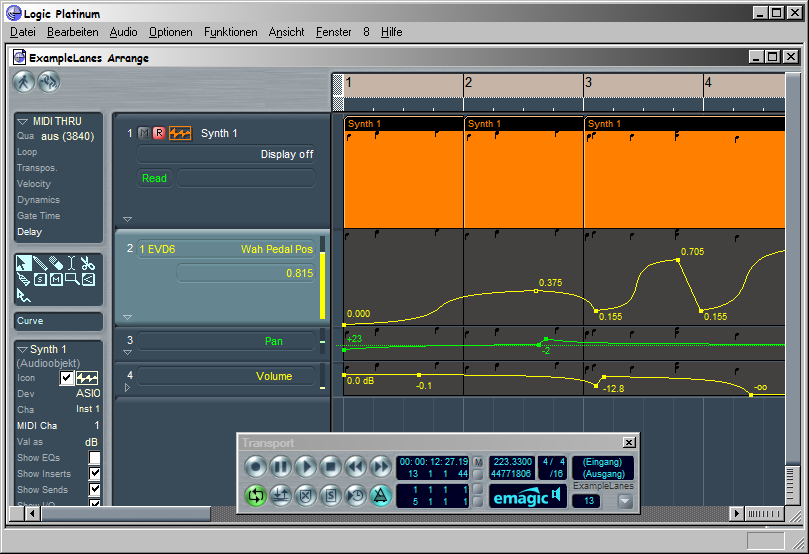This screenshot has width=809, height=554.
Task: Select the Scissors tool in toolbox
Action: pos(88,264)
